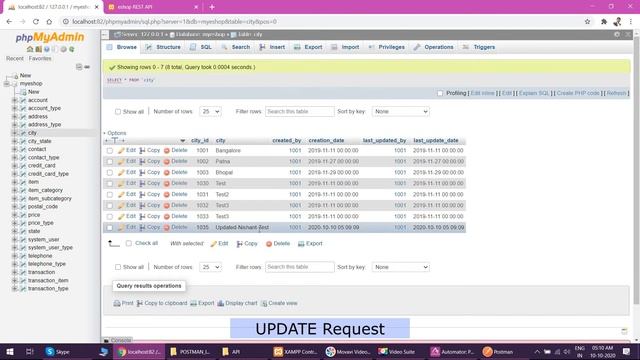Click upper Filter rows search field
The height and width of the screenshot is (360, 640).
click(300, 111)
